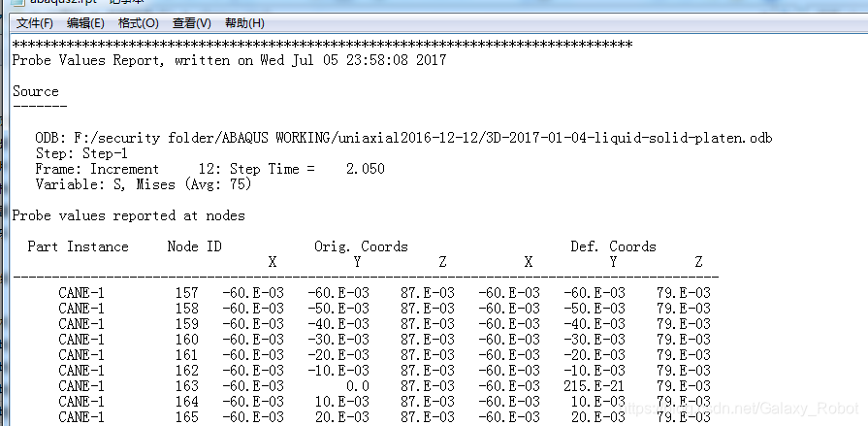Click Node ID 157 in the table
Screen dimensions: 868x426
point(186,293)
